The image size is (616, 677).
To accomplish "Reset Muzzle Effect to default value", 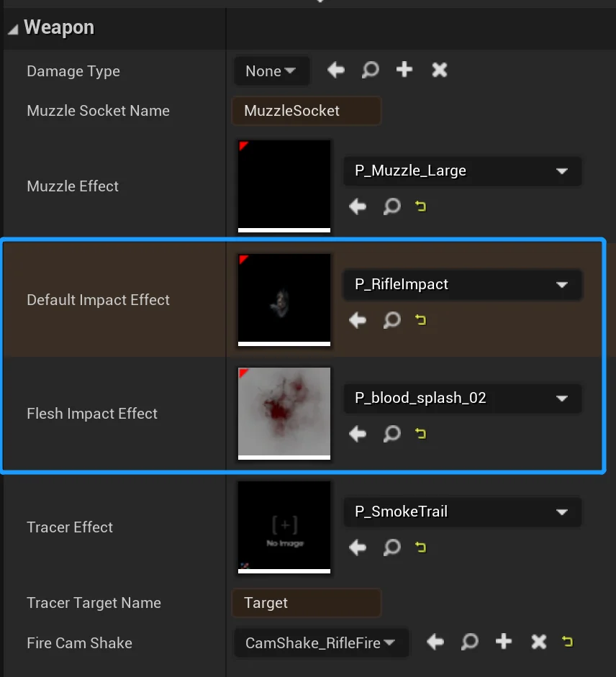I will tap(421, 206).
